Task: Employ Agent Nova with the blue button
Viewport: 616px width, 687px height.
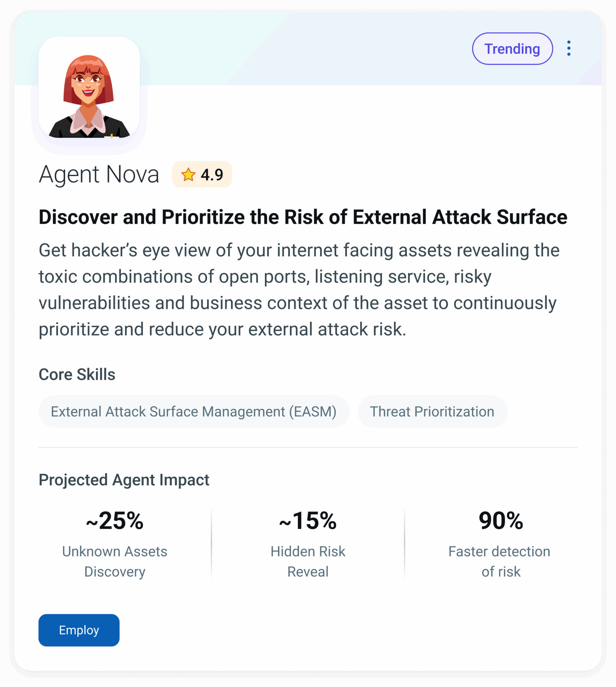Action: (79, 630)
